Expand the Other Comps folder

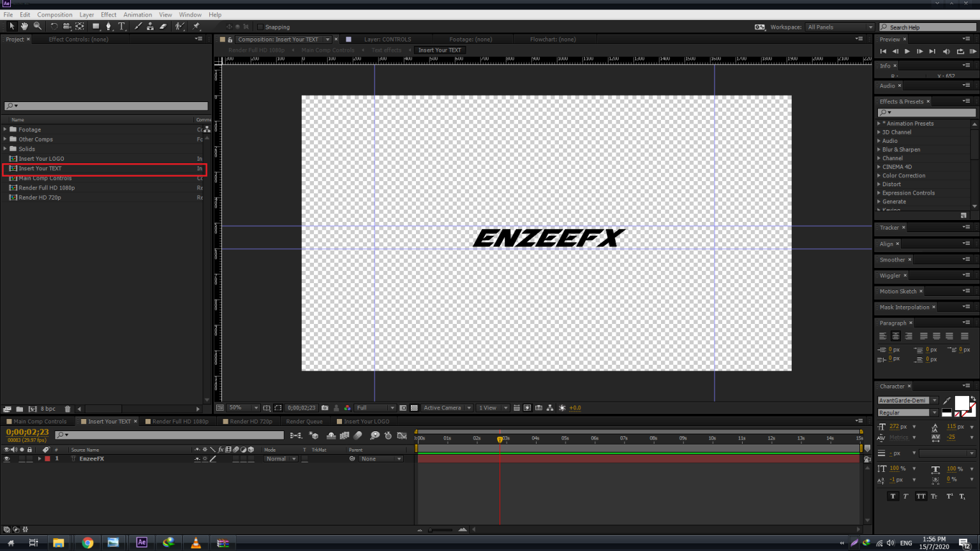pyautogui.click(x=5, y=139)
